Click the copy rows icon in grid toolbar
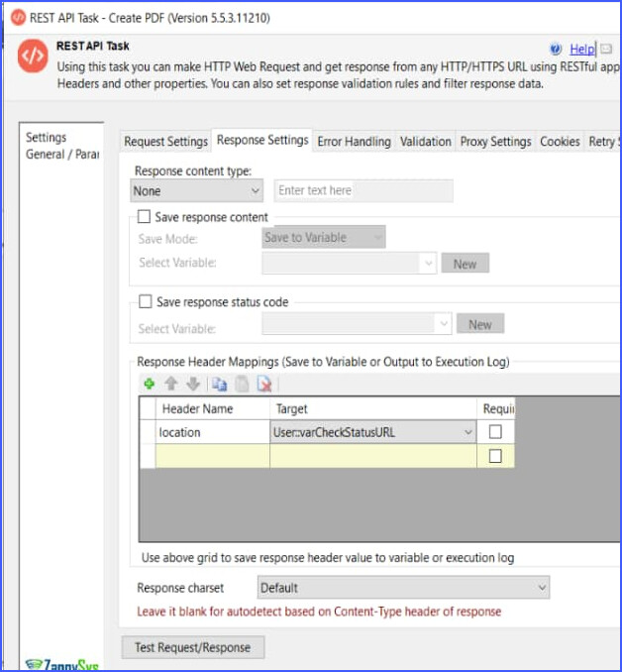 point(219,384)
